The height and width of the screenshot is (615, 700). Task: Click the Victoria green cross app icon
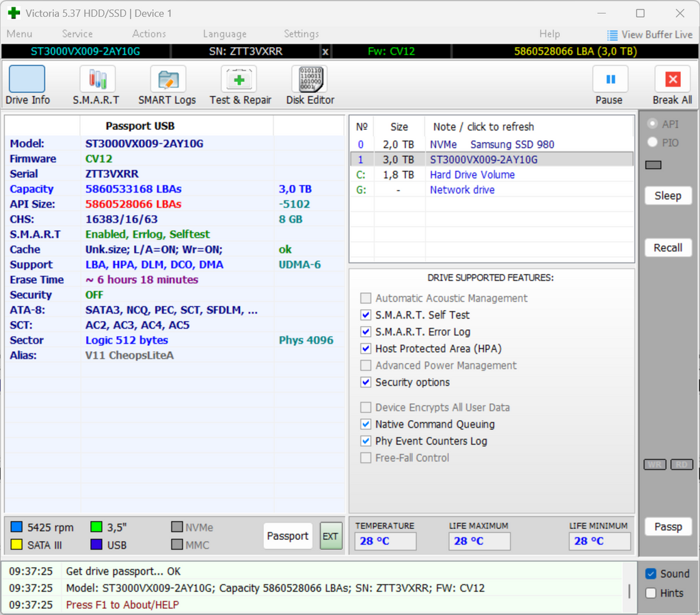click(x=14, y=13)
